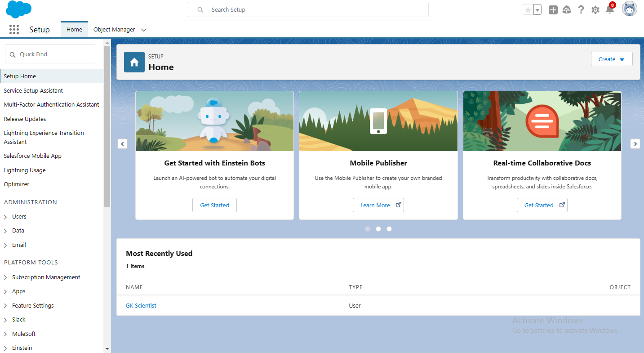The height and width of the screenshot is (353, 644).
Task: Select the third carousel indicator dot
Action: pyautogui.click(x=389, y=229)
